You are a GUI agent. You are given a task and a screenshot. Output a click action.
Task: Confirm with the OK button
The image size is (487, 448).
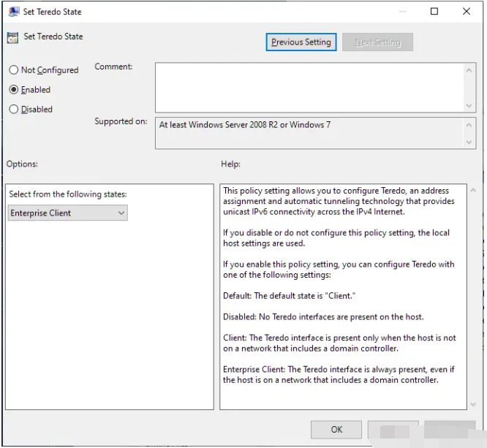pyautogui.click(x=336, y=430)
